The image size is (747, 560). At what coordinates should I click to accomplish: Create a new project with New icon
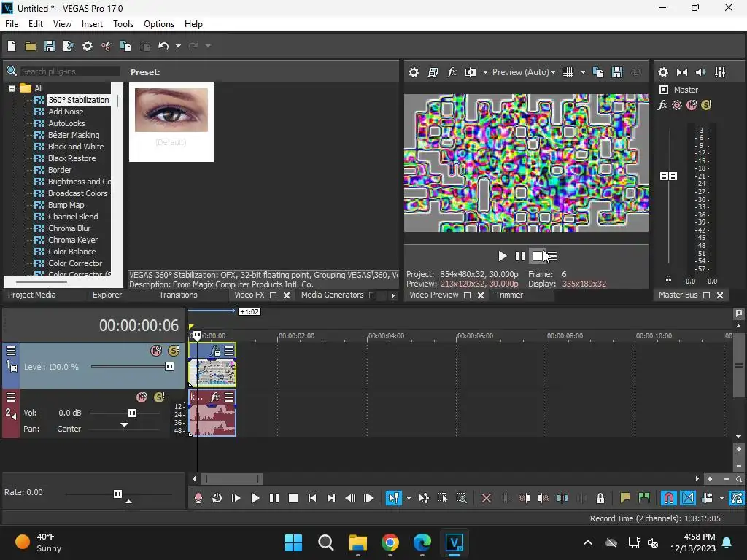(x=12, y=46)
